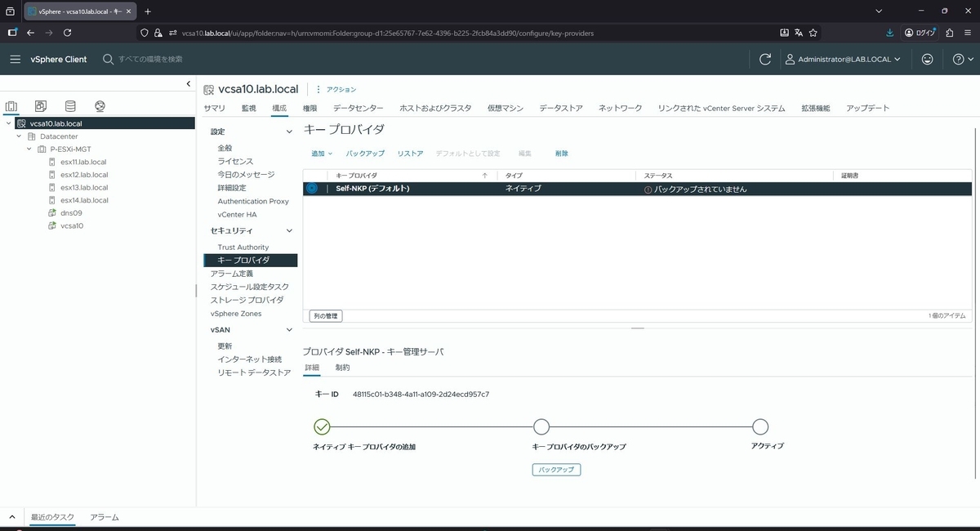This screenshot has height=531, width=980.
Task: Select host esx13.lab.local in tree
Action: 83,187
